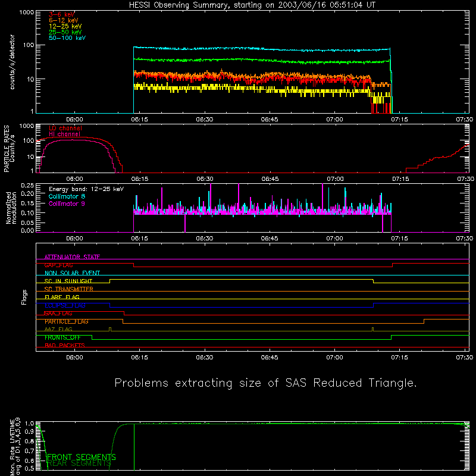Click the SC_IN_SUNLIGHT flag label
The width and height of the screenshot is (476, 476).
point(68,281)
